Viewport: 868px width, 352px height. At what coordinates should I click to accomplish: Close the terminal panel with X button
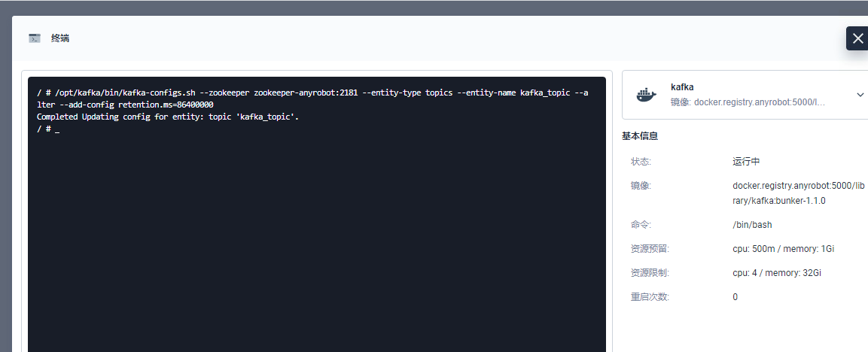[857, 38]
